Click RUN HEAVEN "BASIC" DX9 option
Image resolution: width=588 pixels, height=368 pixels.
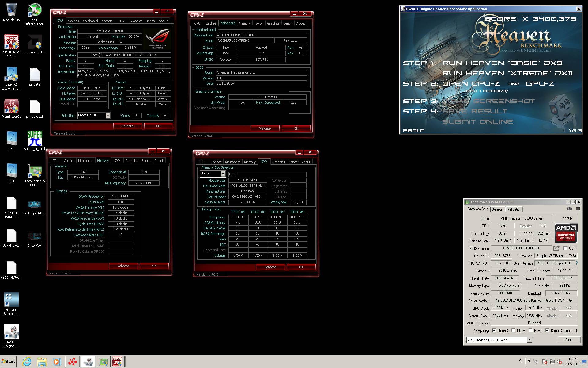502,63
